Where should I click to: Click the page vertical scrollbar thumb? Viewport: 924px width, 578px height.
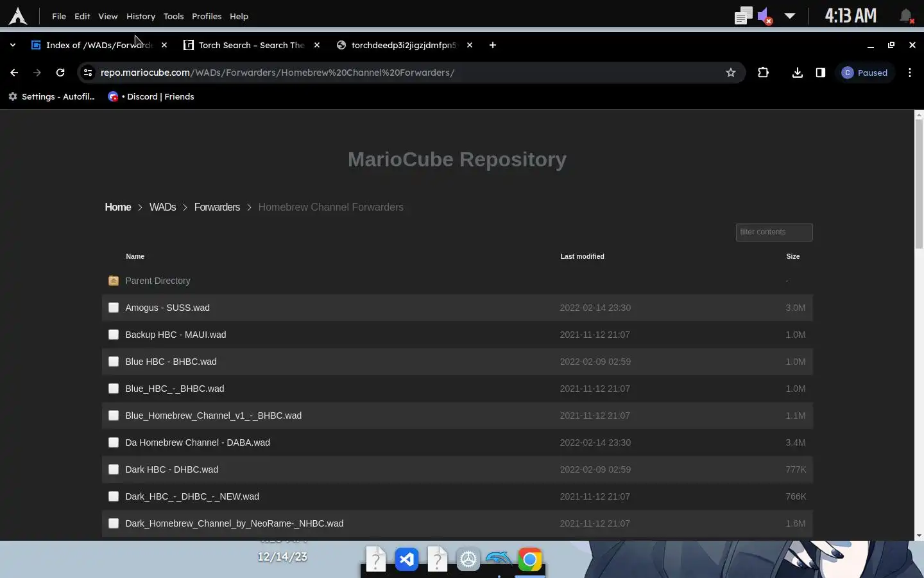(x=919, y=183)
